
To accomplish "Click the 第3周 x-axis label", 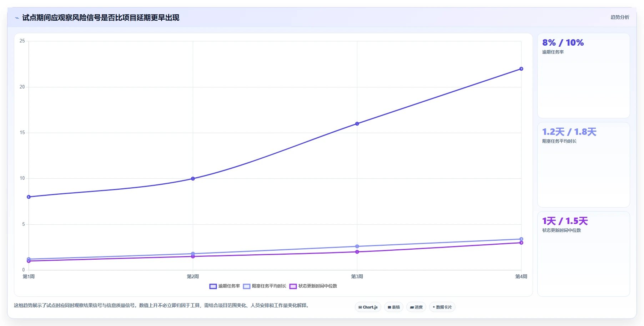I will [357, 276].
